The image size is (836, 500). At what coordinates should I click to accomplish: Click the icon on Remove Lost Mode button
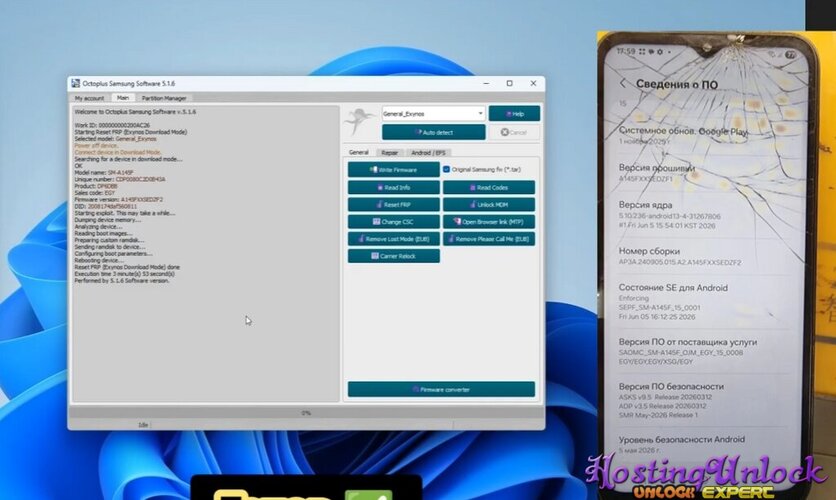point(361,239)
